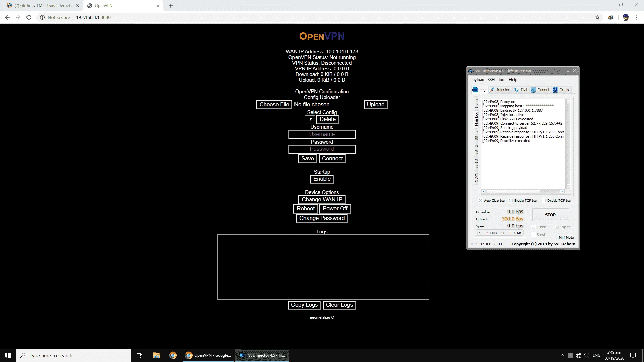
Task: Select the Injector tab
Action: point(500,90)
